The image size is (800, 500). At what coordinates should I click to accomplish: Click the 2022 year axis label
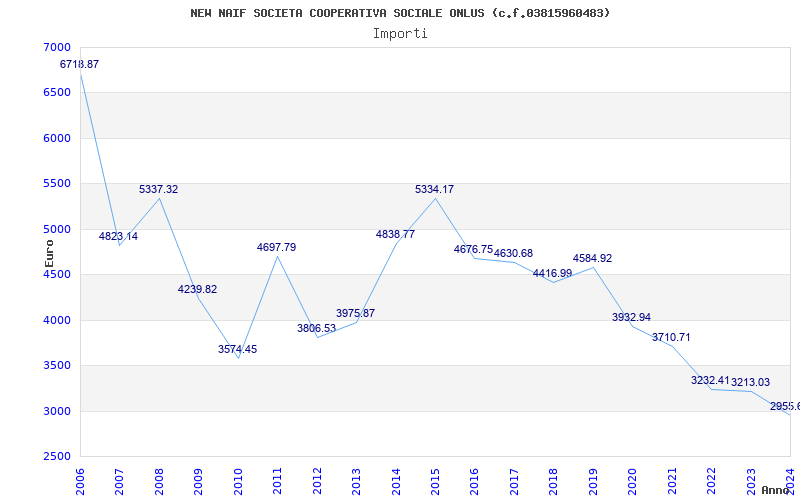[x=711, y=482]
